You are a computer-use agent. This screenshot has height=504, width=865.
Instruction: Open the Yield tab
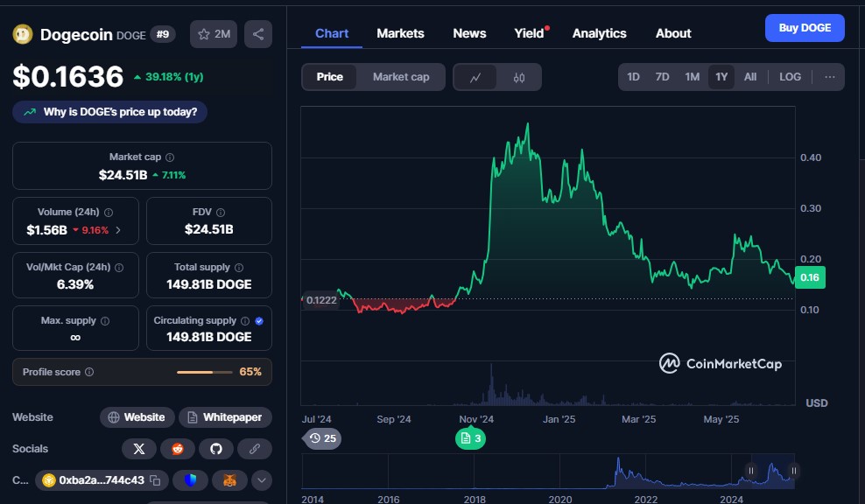(x=531, y=33)
